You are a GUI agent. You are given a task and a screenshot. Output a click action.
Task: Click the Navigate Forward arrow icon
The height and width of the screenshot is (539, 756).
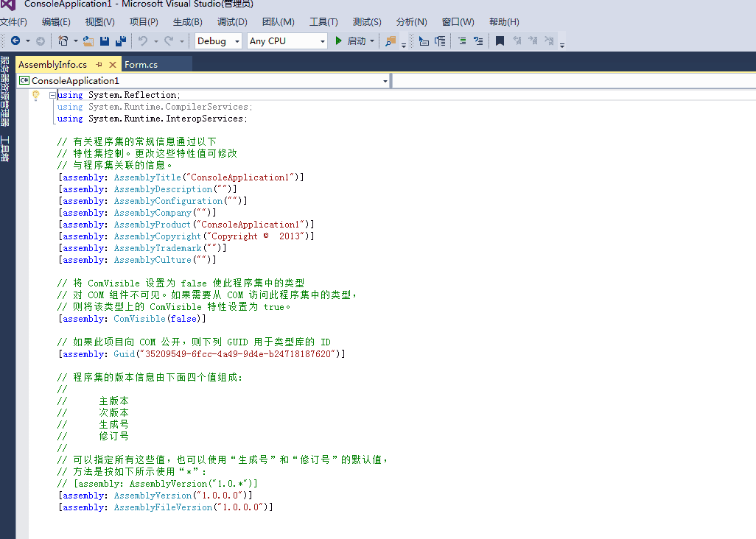(x=41, y=41)
